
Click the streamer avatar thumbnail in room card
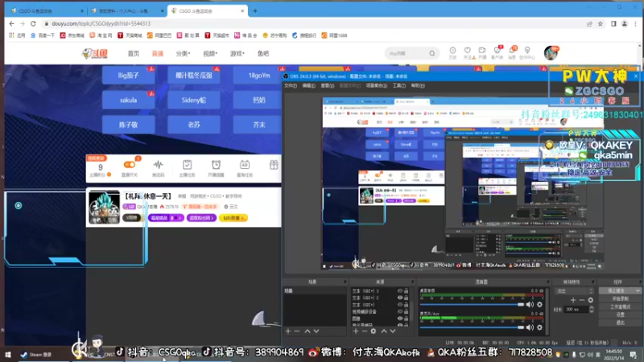click(105, 208)
